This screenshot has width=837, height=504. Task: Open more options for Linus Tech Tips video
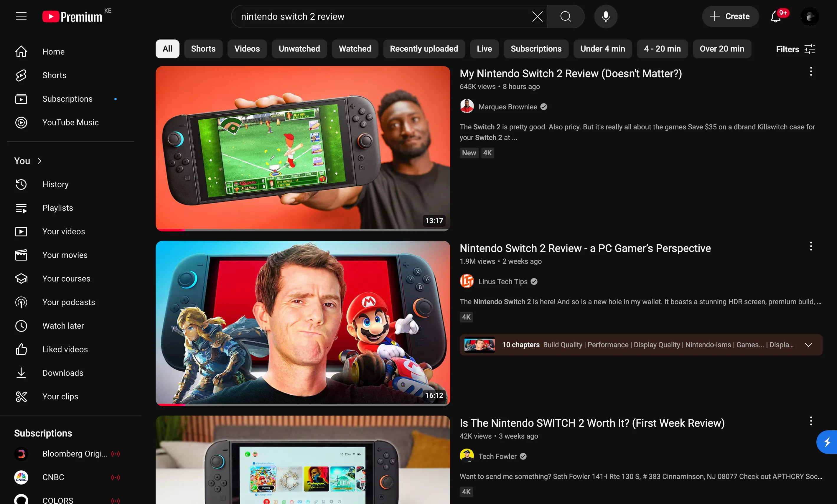pyautogui.click(x=811, y=246)
